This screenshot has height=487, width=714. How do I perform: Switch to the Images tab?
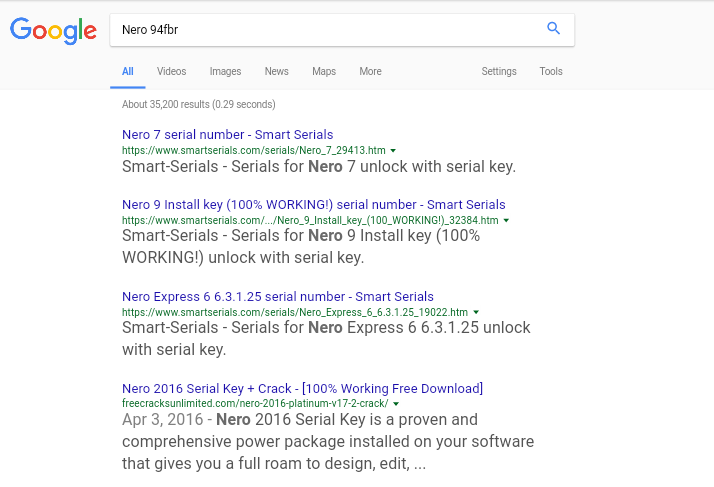(x=225, y=72)
